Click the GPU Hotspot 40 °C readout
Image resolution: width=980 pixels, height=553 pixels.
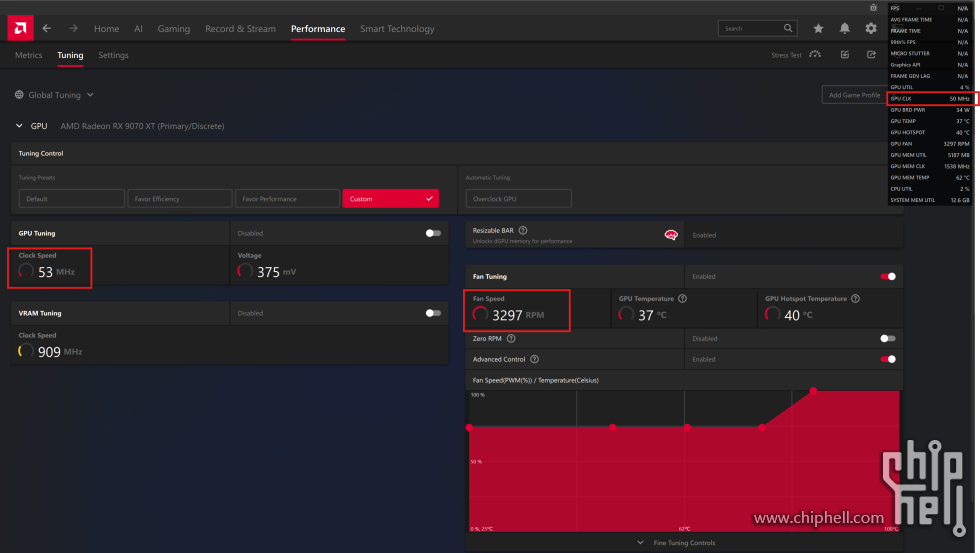[789, 314]
